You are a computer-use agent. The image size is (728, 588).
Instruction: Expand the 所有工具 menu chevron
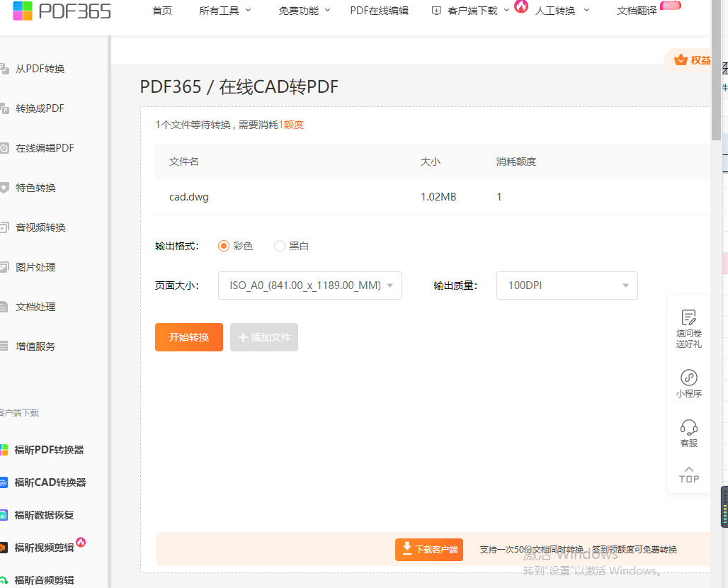coord(248,10)
